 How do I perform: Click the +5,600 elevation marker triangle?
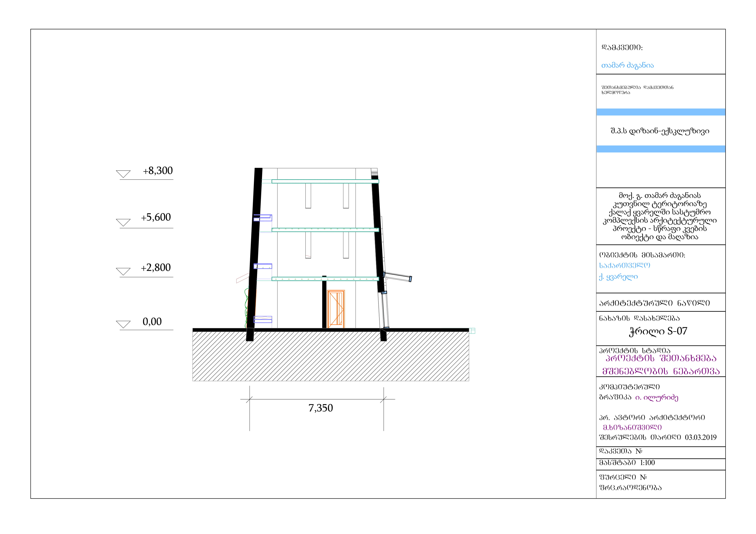click(x=123, y=222)
